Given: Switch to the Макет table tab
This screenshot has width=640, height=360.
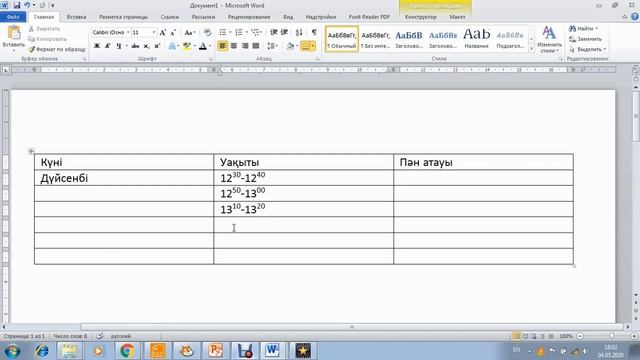Looking at the screenshot, I should click(457, 17).
